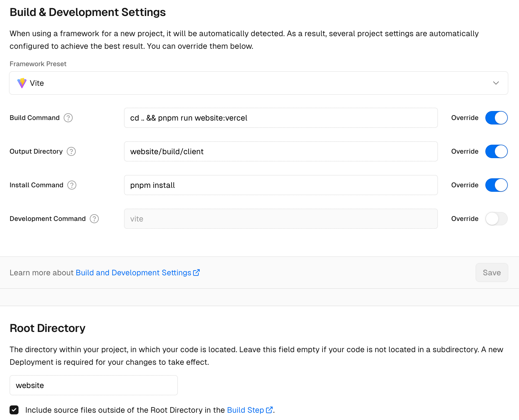Image resolution: width=519 pixels, height=420 pixels.
Task: Click the Root Directory field containing website
Action: click(93, 385)
